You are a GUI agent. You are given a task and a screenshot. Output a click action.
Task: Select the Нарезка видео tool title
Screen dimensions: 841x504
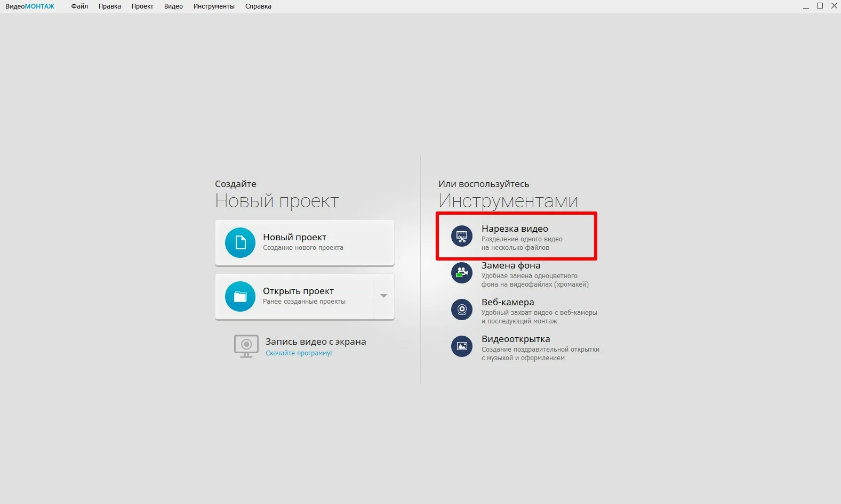(515, 229)
